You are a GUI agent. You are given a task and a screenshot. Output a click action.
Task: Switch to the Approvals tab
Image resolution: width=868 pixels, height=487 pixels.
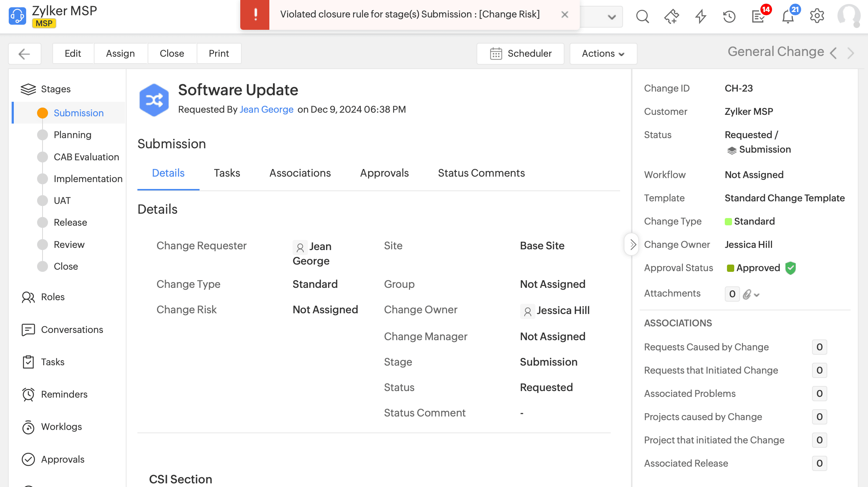pyautogui.click(x=384, y=173)
